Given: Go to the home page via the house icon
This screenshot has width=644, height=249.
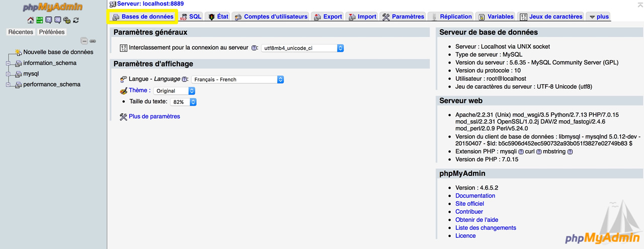Looking at the screenshot, I should tap(30, 21).
